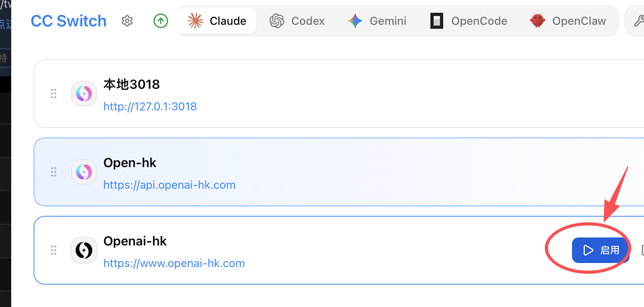Click drag handle for Open-hk provider
The image size is (644, 307).
click(x=54, y=172)
